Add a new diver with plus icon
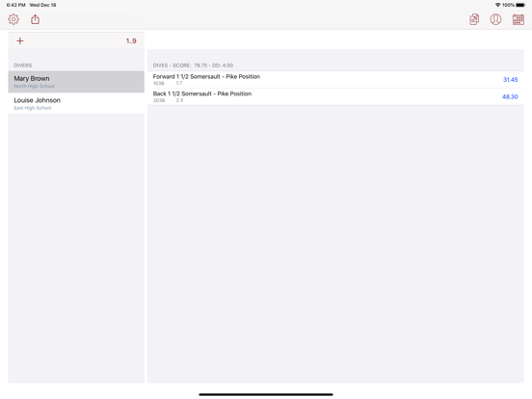 click(20, 41)
